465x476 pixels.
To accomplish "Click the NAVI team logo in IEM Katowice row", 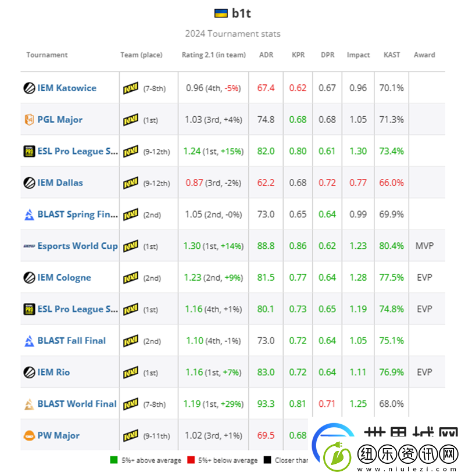I will [x=131, y=88].
